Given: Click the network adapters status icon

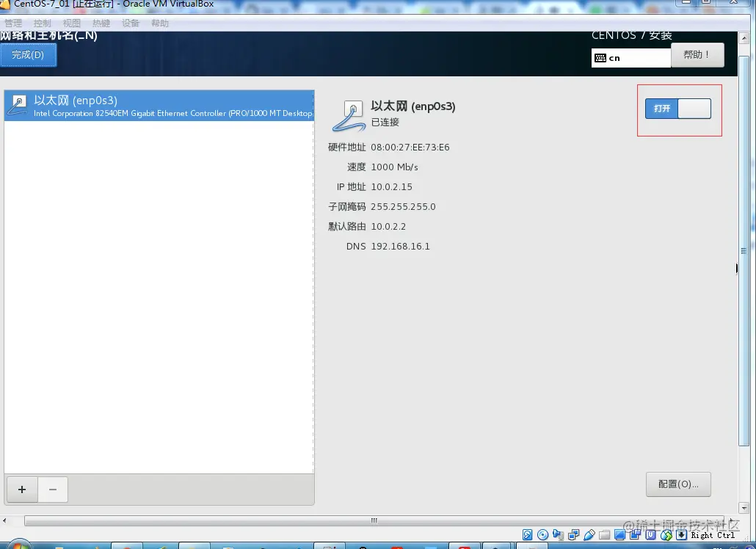Looking at the screenshot, I should pyautogui.click(x=574, y=534).
